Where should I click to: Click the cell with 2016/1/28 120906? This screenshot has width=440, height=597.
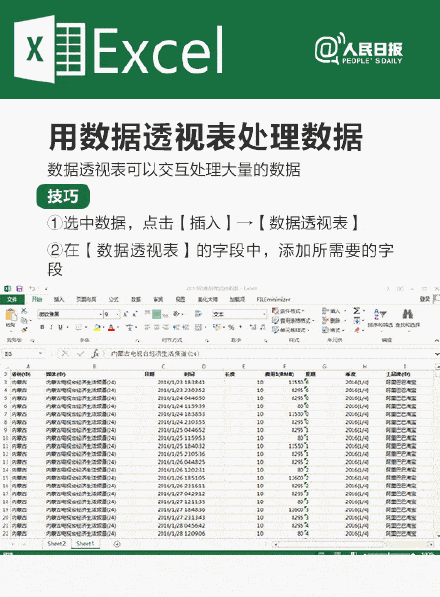(182, 533)
